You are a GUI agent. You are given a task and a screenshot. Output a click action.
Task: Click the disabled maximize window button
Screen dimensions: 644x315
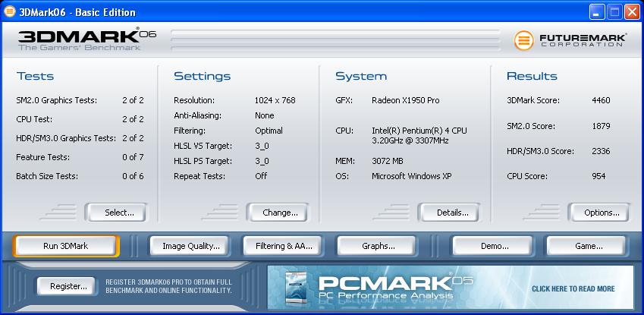tap(614, 12)
